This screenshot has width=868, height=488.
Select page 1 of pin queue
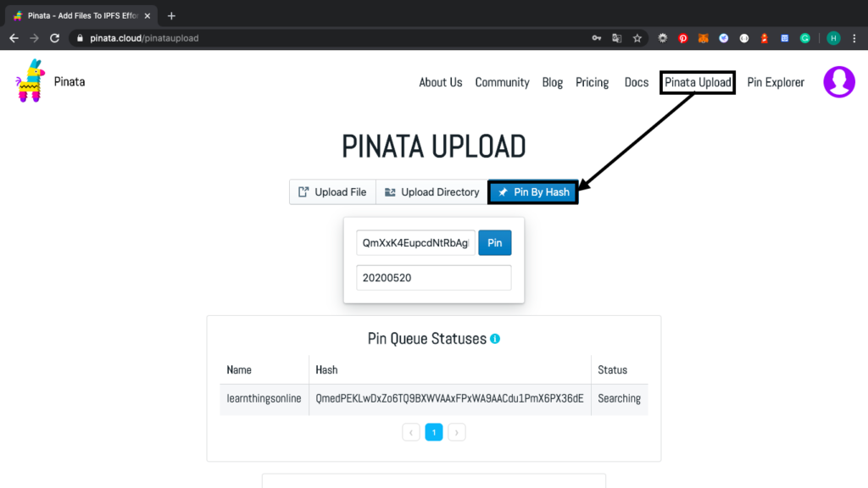coord(434,432)
